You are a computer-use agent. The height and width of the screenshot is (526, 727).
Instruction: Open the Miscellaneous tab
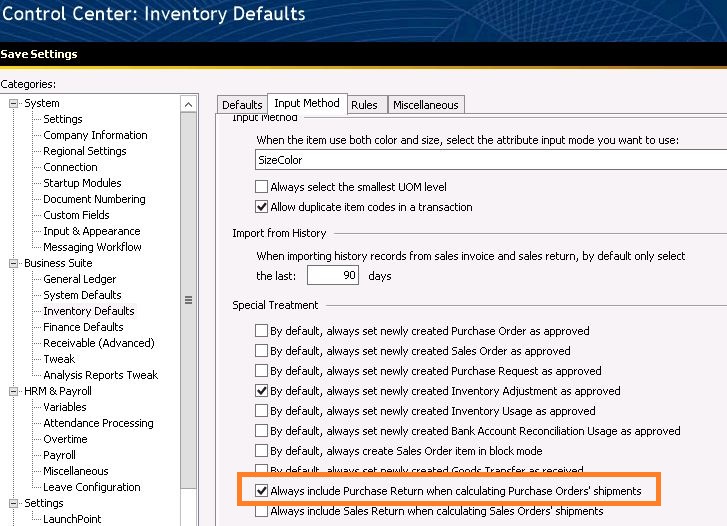425,105
